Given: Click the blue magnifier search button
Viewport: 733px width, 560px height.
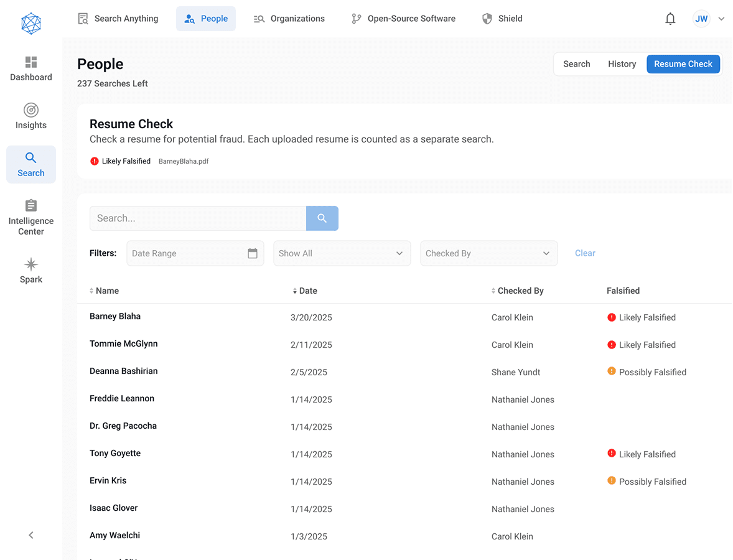Looking at the screenshot, I should coord(322,218).
